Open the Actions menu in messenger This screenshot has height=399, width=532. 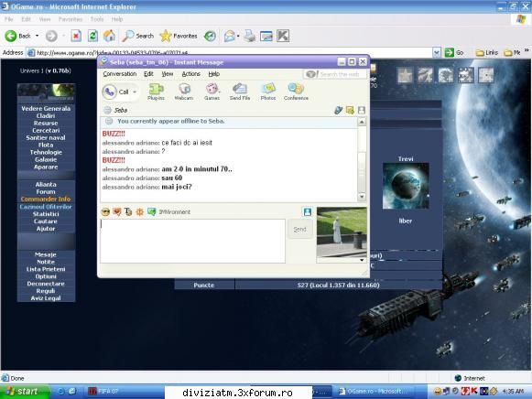(x=191, y=74)
